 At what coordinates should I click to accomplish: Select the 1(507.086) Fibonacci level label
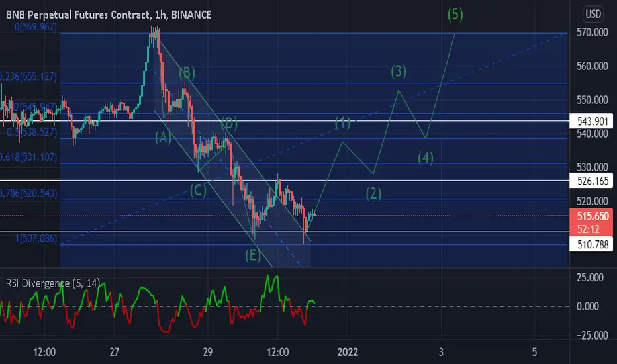[36, 238]
